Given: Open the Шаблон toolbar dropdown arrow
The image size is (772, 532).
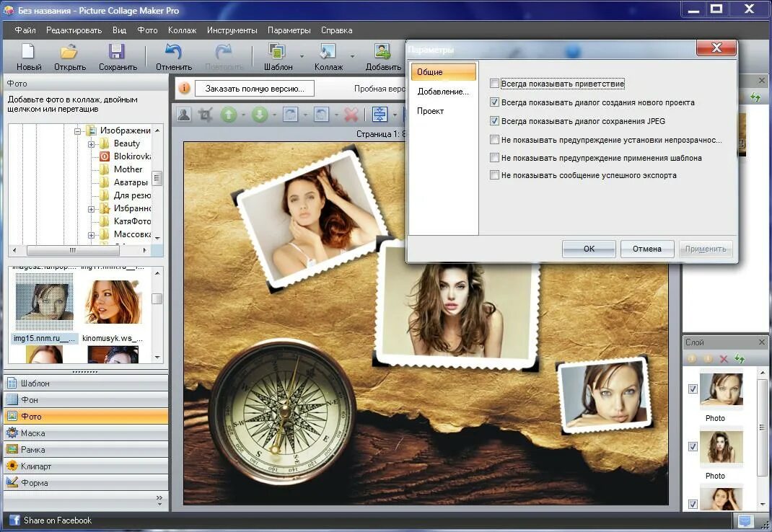Looking at the screenshot, I should pyautogui.click(x=302, y=56).
